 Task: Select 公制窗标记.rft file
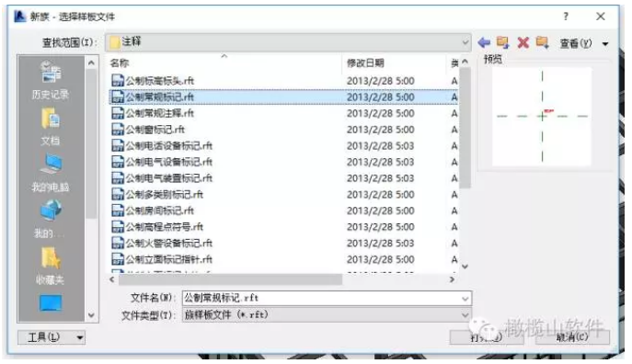(283, 130)
